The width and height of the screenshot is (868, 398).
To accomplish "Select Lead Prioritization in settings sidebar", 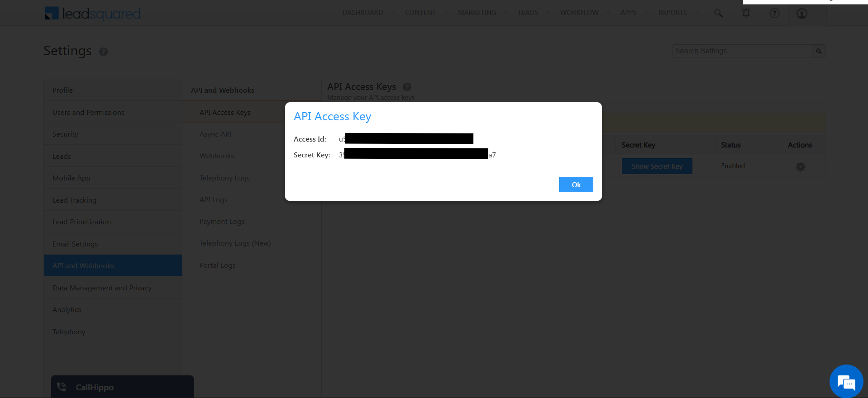I will (113, 222).
